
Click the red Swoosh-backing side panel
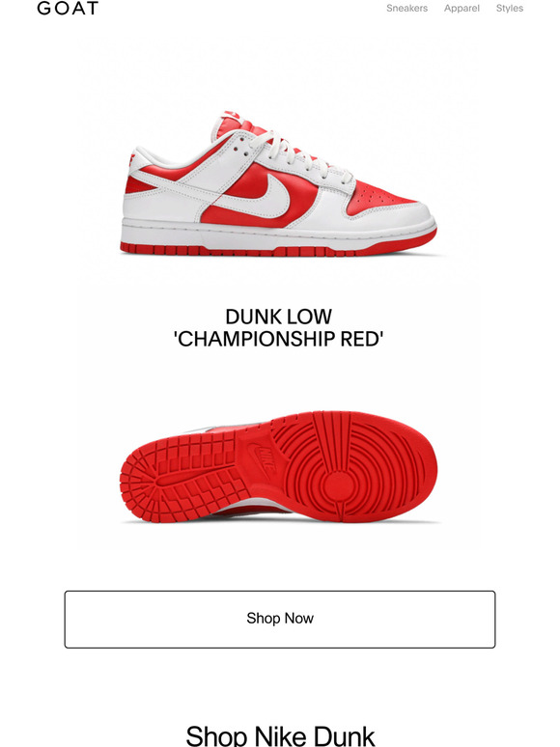coord(260,195)
